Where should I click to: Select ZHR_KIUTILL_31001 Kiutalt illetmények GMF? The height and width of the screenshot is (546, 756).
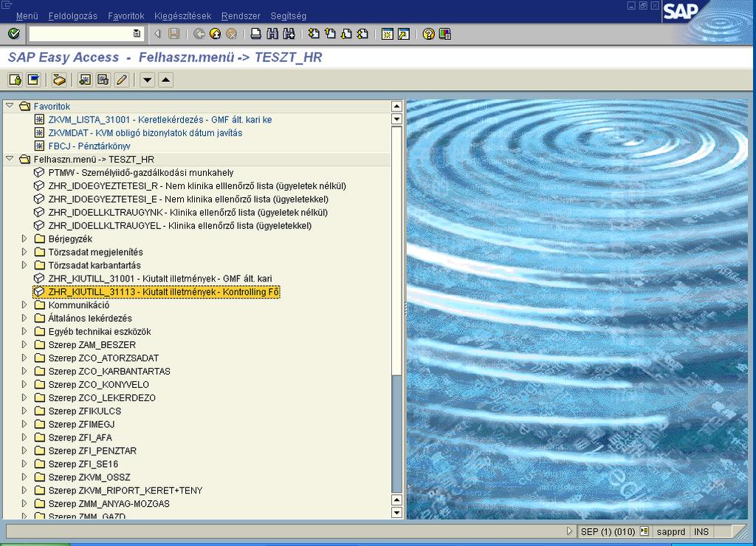pos(160,279)
